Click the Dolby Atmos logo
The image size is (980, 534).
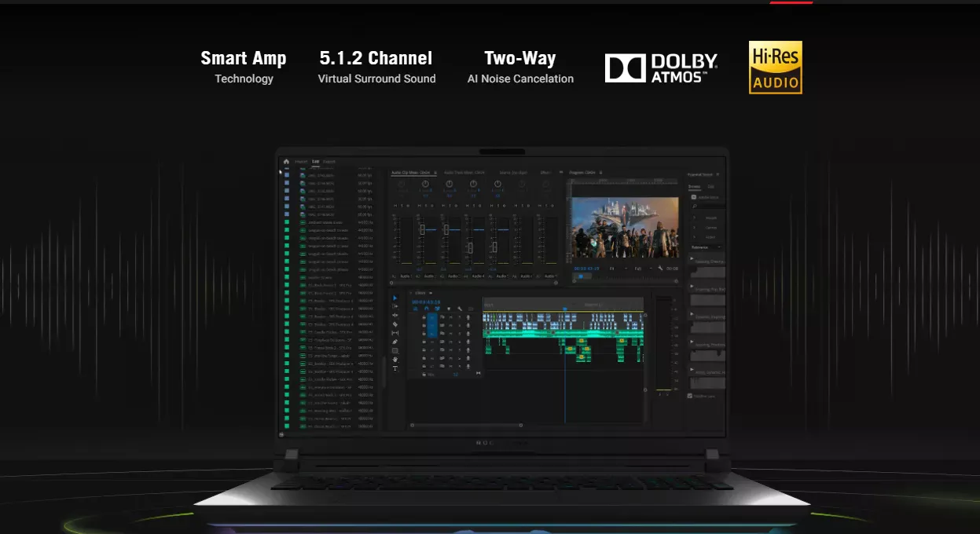coord(661,68)
